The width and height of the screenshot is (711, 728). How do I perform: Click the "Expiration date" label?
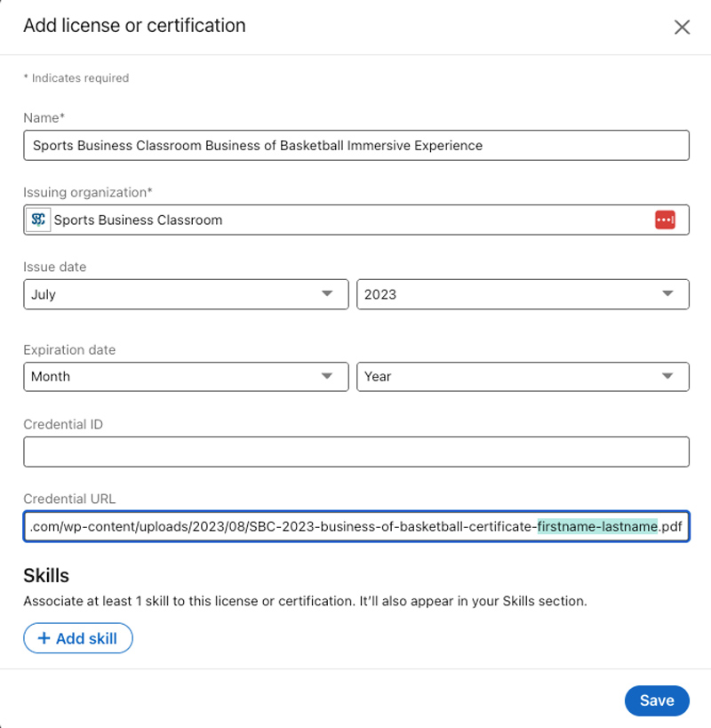point(69,349)
